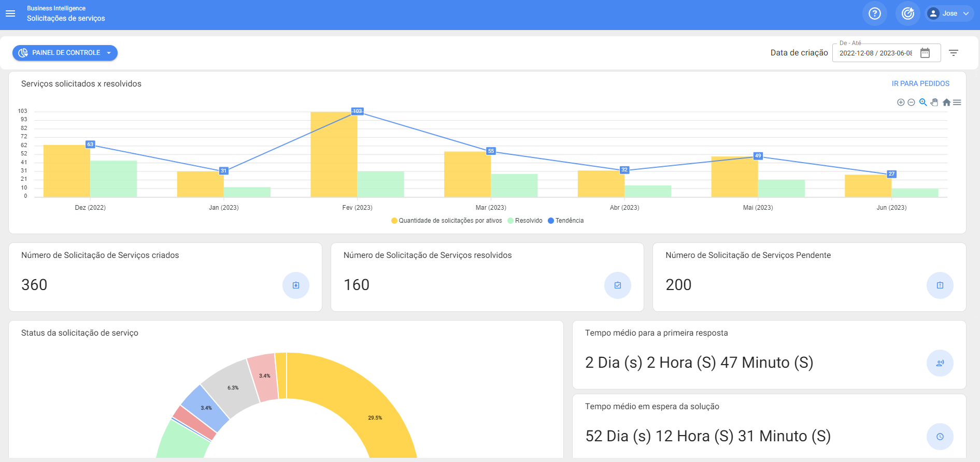Open the chart export menu icon
Screen dimensions: 980x462
point(957,103)
